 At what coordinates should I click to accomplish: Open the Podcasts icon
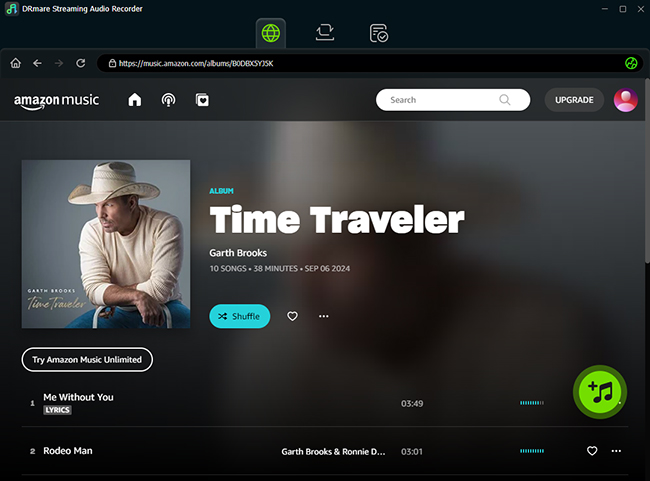[x=168, y=100]
